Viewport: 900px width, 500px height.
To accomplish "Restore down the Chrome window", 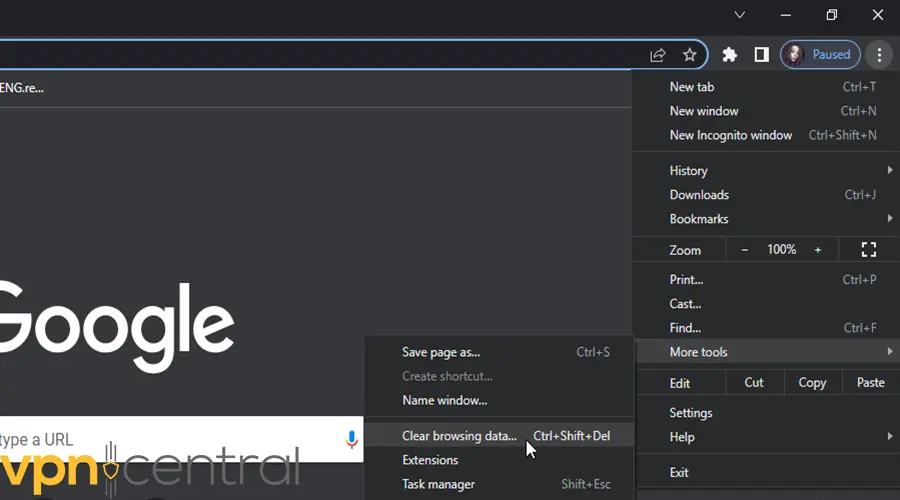I will coord(832,15).
